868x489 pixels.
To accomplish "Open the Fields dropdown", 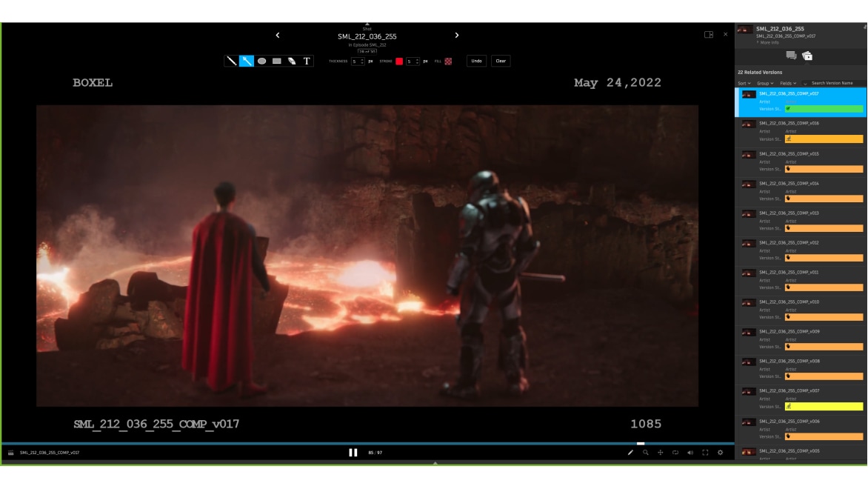I will [x=788, y=83].
